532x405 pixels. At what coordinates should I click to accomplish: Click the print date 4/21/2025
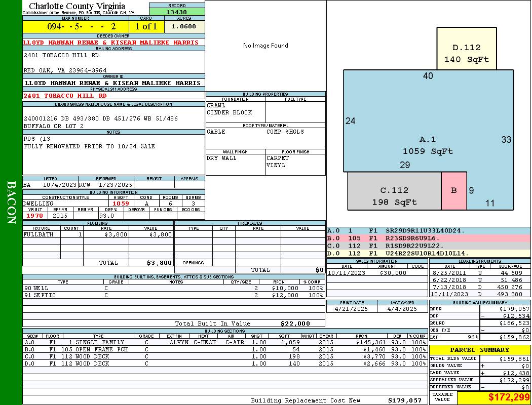coord(351,309)
